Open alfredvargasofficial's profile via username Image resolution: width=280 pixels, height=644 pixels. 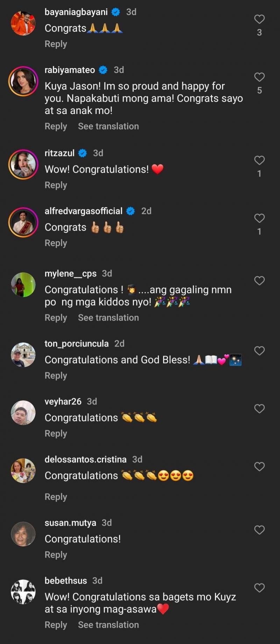tap(83, 211)
